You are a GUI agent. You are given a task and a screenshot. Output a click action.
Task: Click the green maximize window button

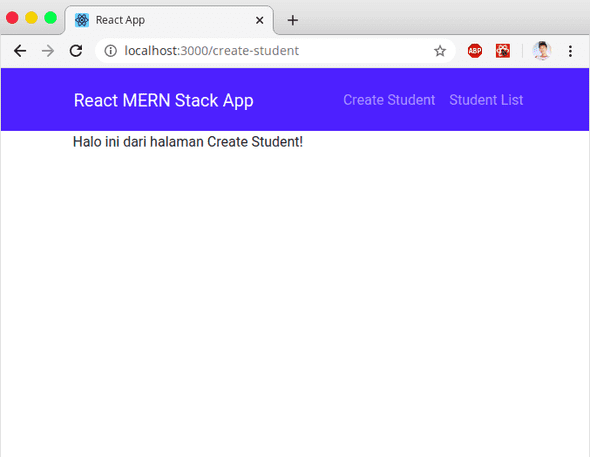[x=50, y=18]
